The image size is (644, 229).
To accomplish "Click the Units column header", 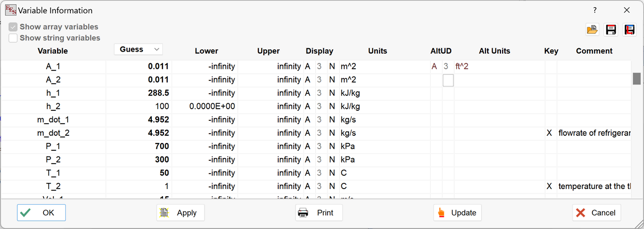I will coord(377,51).
